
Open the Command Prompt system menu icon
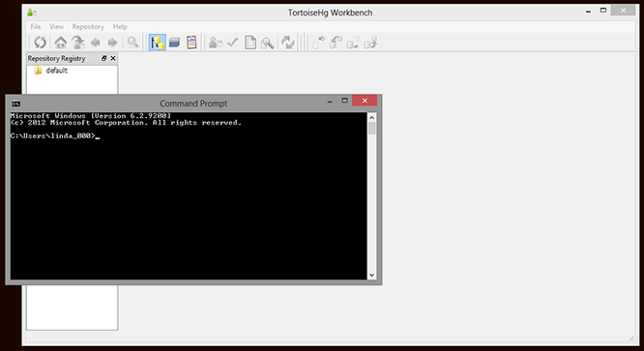click(16, 103)
